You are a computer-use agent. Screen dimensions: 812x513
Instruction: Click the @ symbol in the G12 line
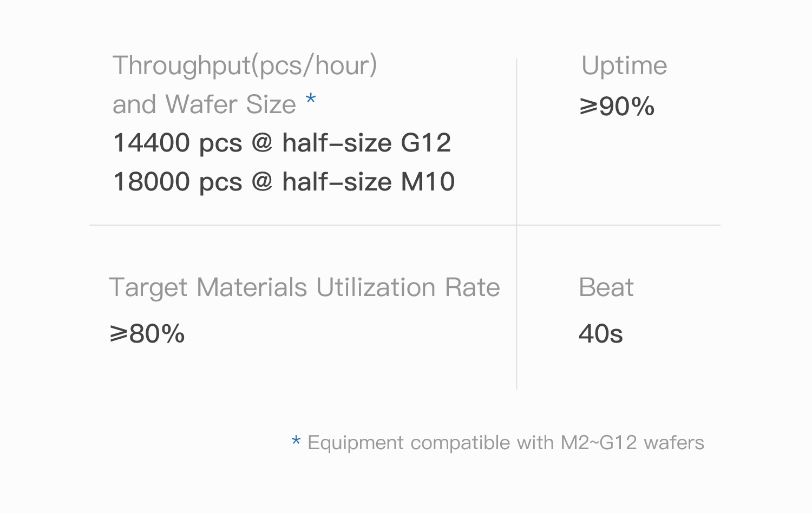pos(262,143)
